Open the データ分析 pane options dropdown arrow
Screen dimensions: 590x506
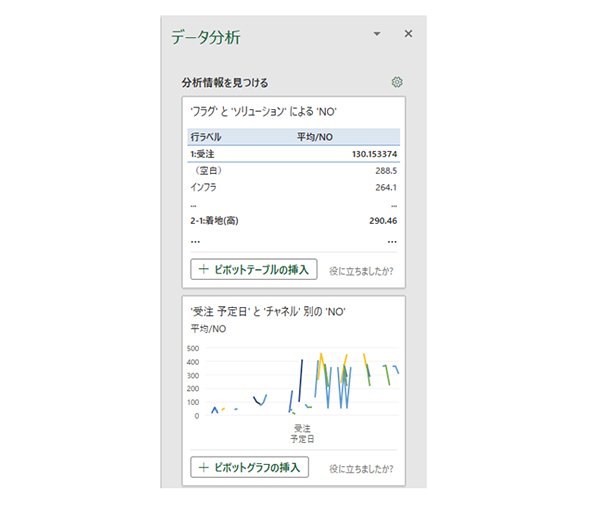pyautogui.click(x=377, y=34)
